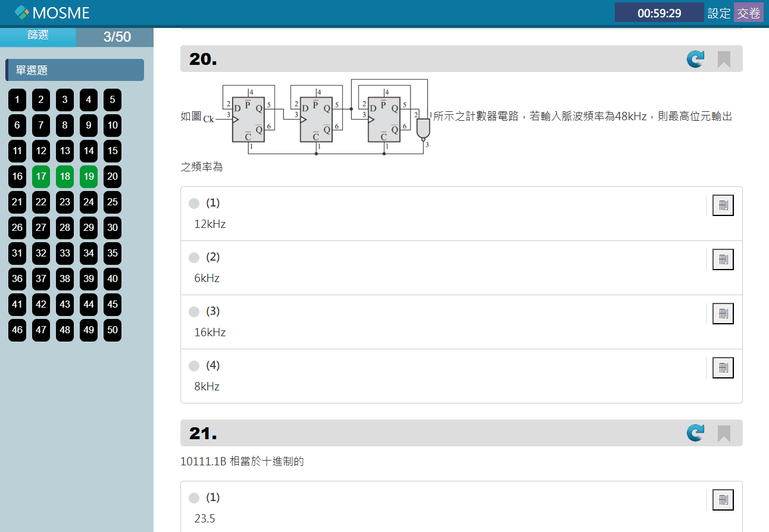Open the 篩選 filter tab

coord(38,36)
